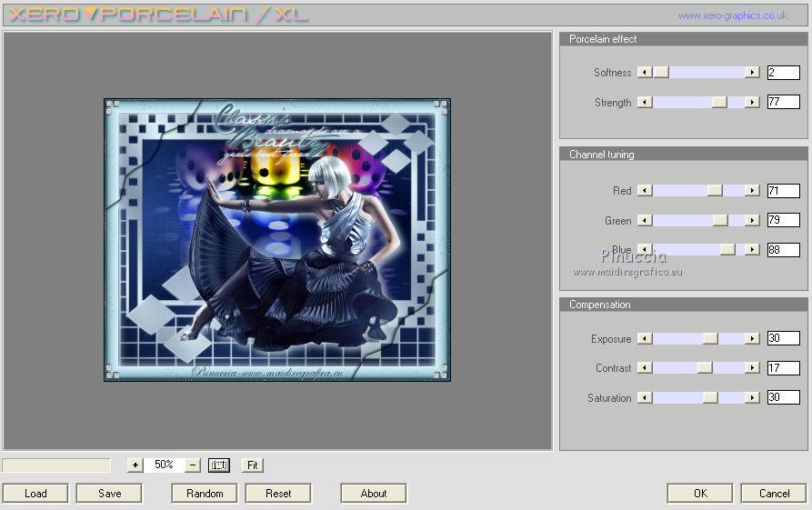The width and height of the screenshot is (812, 510).
Task: Click the Red value field showing 71
Action: (x=784, y=191)
